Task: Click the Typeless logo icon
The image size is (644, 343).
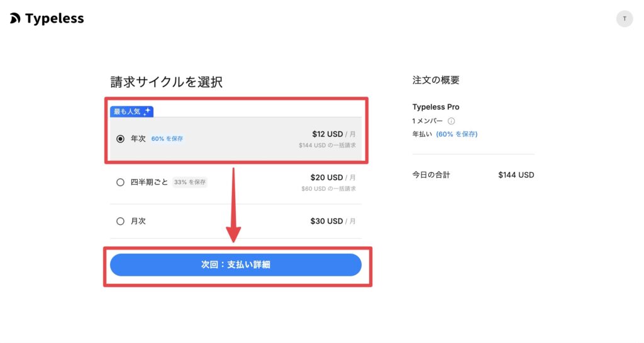Action: (15, 19)
